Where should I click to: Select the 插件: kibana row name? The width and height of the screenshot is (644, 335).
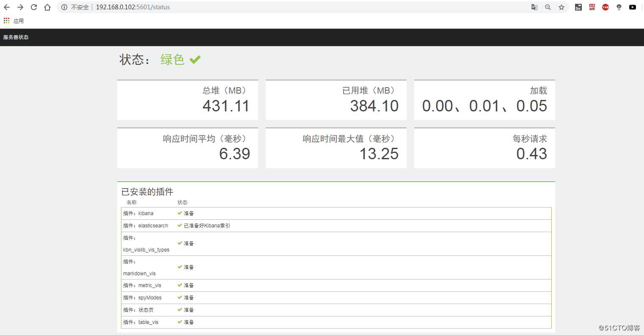(138, 213)
